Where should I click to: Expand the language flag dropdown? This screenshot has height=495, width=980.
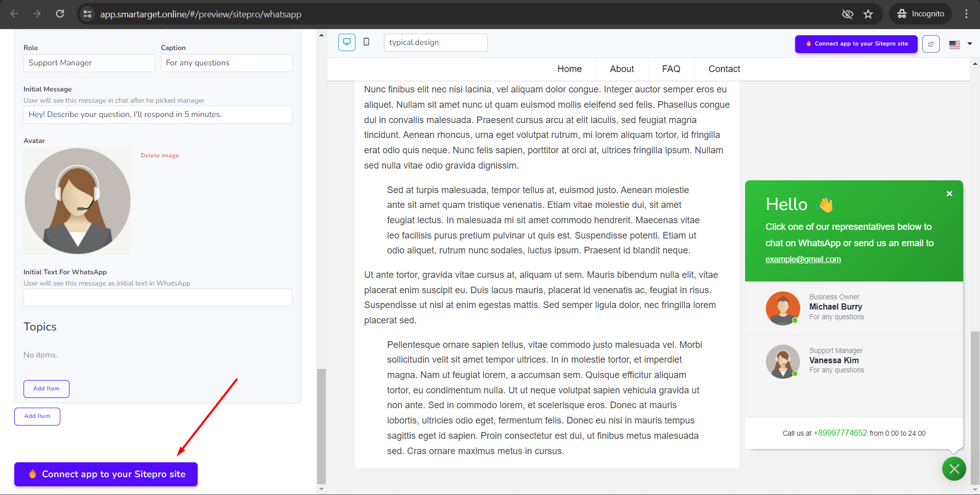click(x=960, y=44)
